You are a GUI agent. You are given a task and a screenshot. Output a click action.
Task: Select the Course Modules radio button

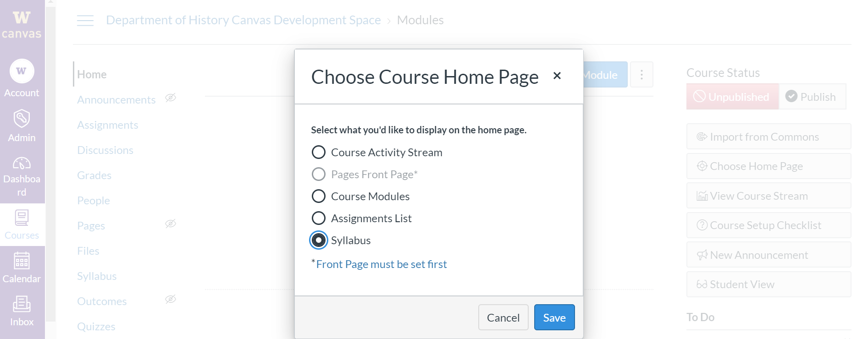tap(319, 196)
